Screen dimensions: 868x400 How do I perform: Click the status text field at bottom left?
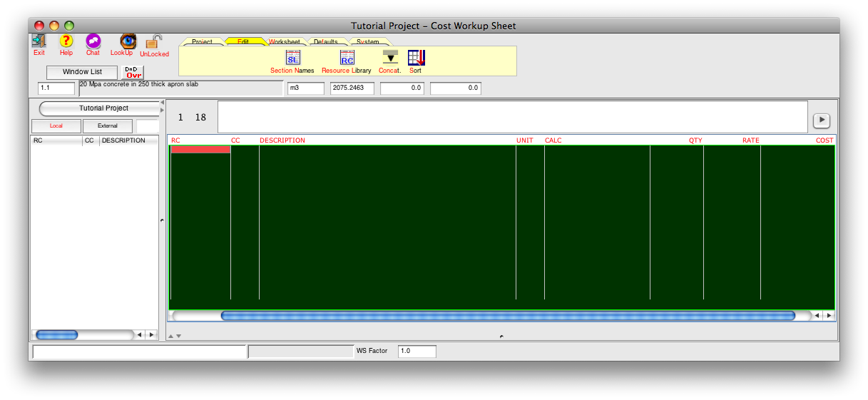139,352
